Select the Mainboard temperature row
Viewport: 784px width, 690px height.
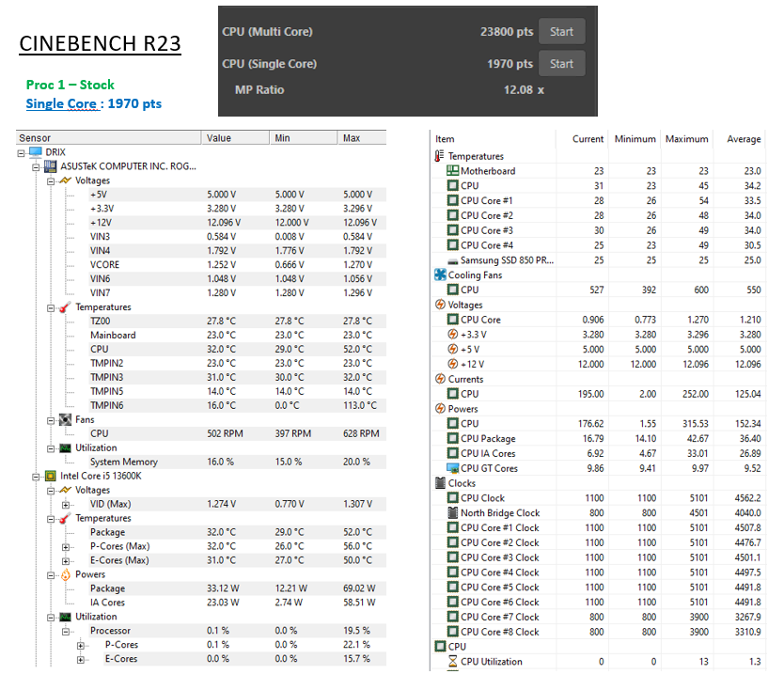pos(238,336)
